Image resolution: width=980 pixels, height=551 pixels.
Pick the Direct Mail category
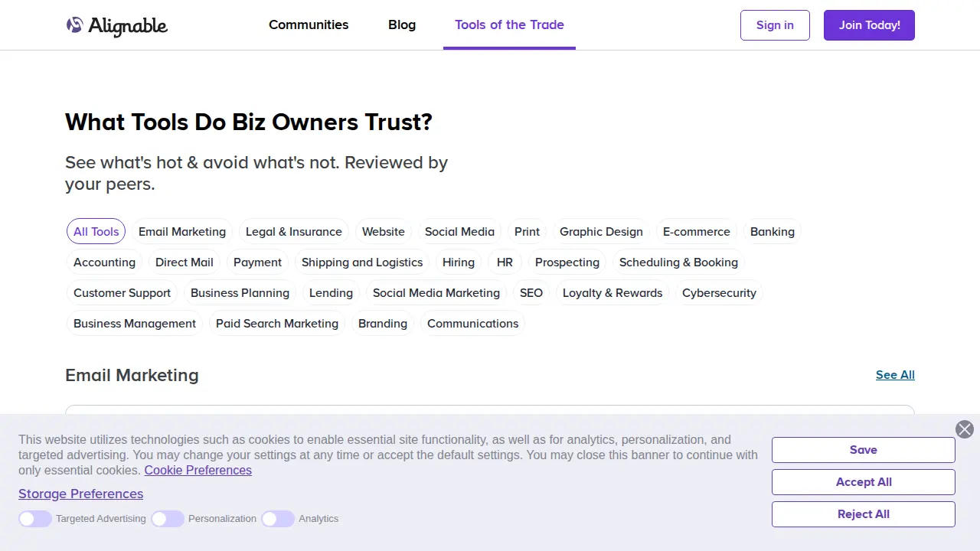click(x=185, y=262)
